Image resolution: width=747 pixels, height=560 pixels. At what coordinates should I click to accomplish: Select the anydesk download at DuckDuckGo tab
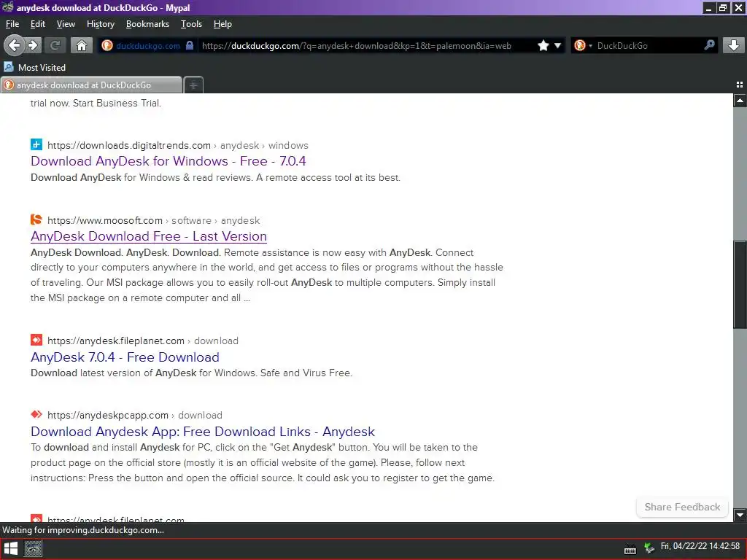pyautogui.click(x=91, y=85)
